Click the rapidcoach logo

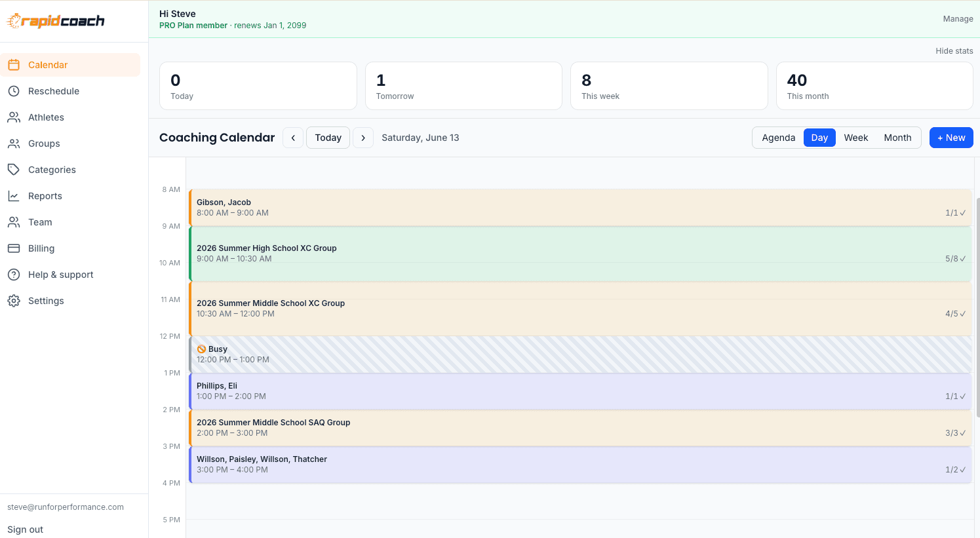56,21
